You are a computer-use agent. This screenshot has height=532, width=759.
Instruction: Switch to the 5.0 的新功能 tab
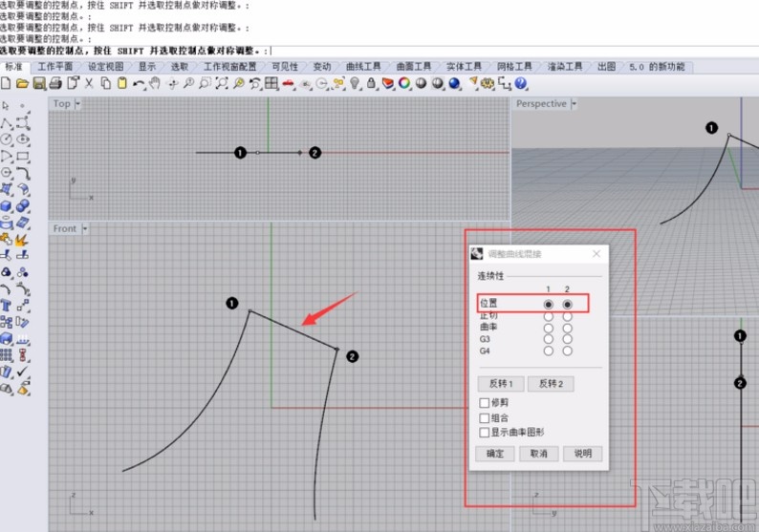657,67
